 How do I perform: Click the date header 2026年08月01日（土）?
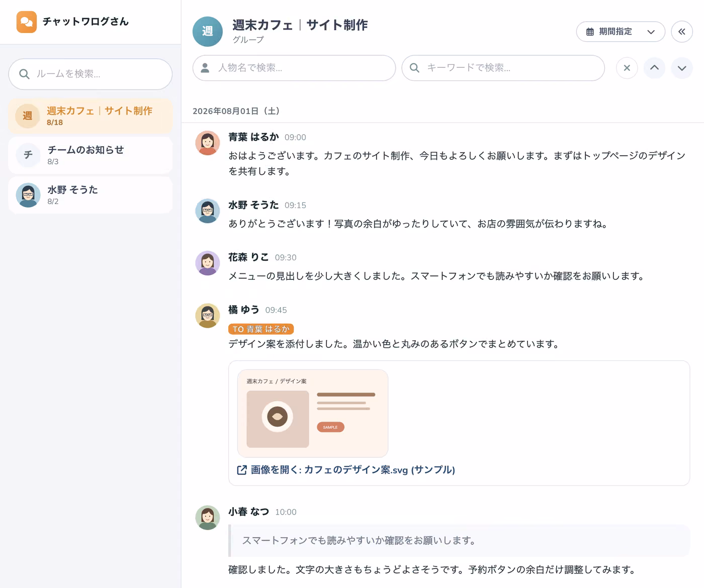coord(236,111)
